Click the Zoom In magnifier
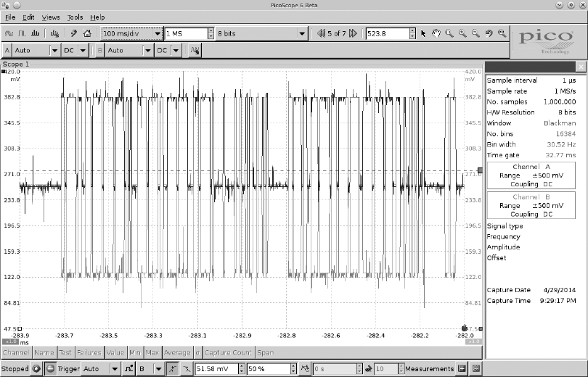This screenshot has width=588, height=377. (462, 33)
